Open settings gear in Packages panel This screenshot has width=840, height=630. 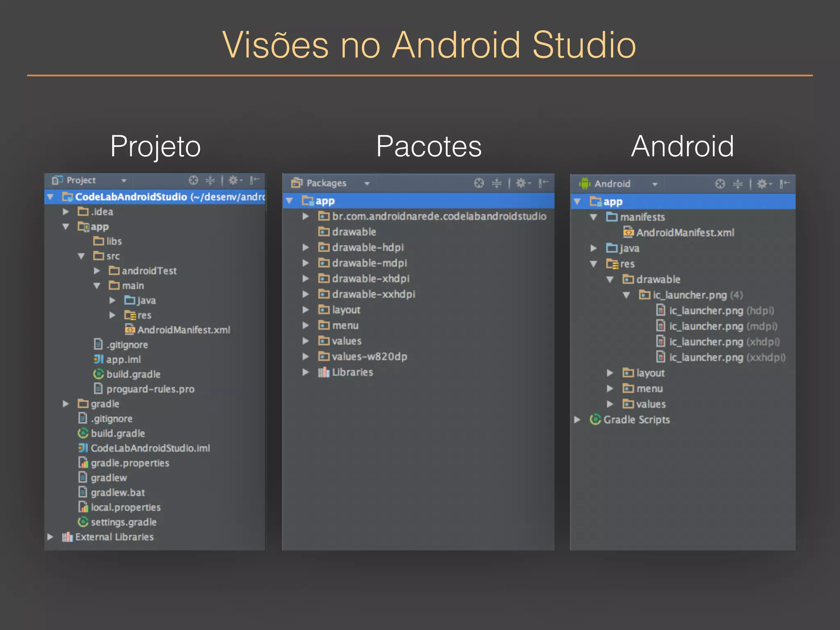pyautogui.click(x=523, y=183)
